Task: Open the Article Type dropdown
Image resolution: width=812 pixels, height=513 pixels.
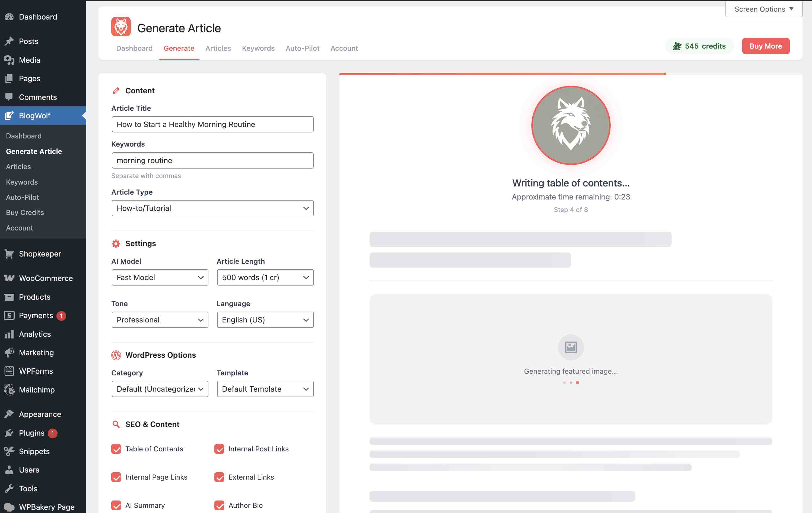Action: [x=212, y=208]
